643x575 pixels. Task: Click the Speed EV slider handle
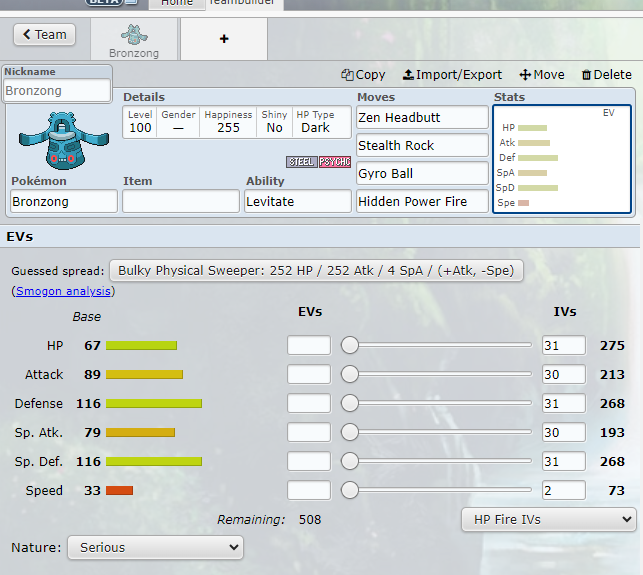[x=350, y=490]
